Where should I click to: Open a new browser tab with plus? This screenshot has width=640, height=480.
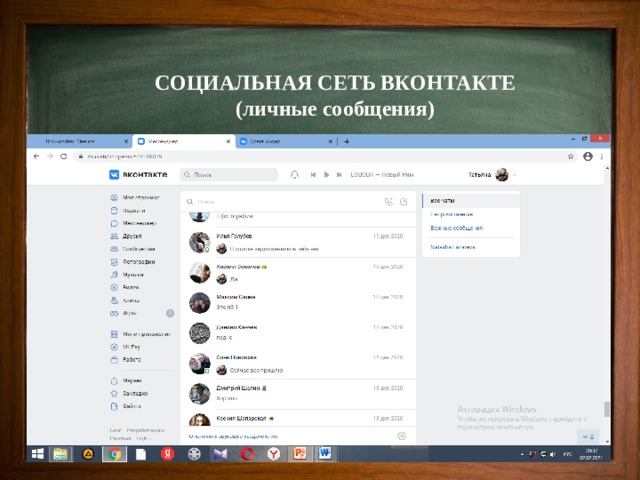(x=347, y=141)
